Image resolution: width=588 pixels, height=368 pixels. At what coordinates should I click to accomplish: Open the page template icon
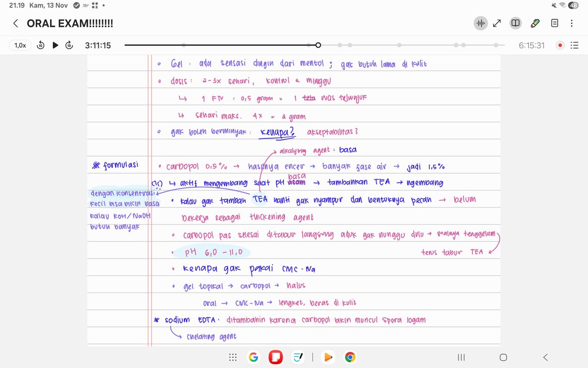click(555, 23)
